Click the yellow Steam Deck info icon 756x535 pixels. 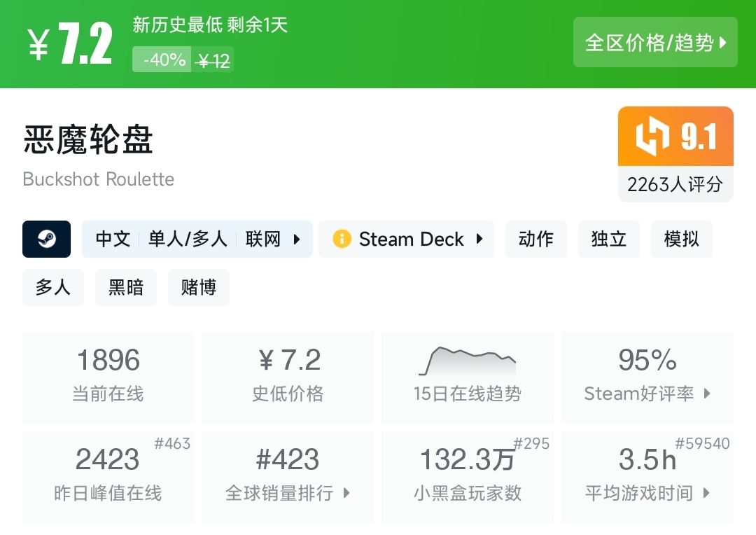(342, 239)
